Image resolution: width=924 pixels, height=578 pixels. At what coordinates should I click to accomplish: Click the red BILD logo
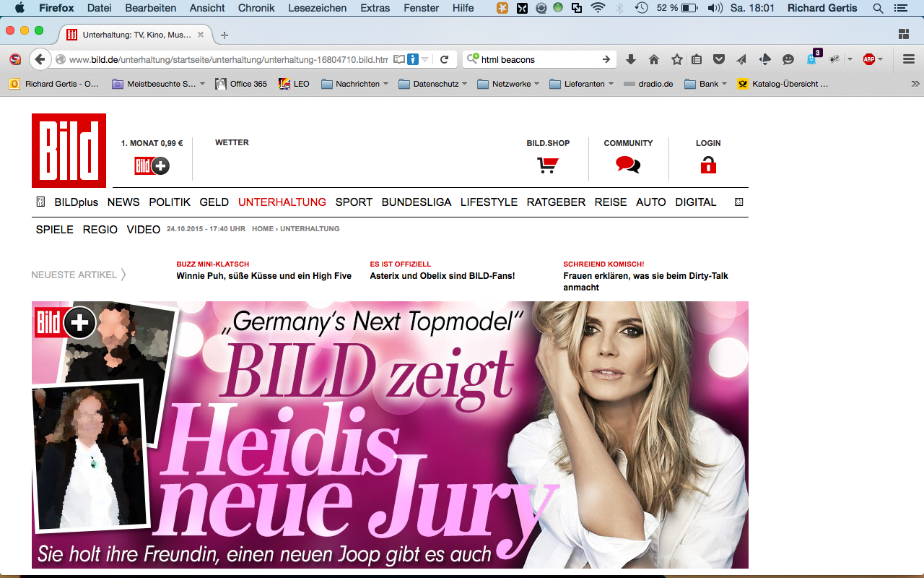[69, 150]
